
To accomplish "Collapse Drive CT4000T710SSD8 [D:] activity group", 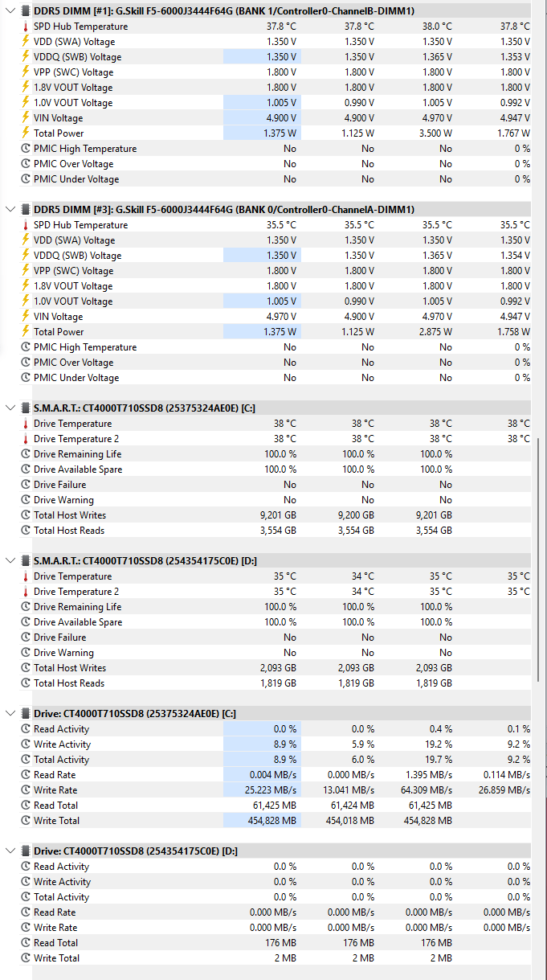I will pos(10,851).
